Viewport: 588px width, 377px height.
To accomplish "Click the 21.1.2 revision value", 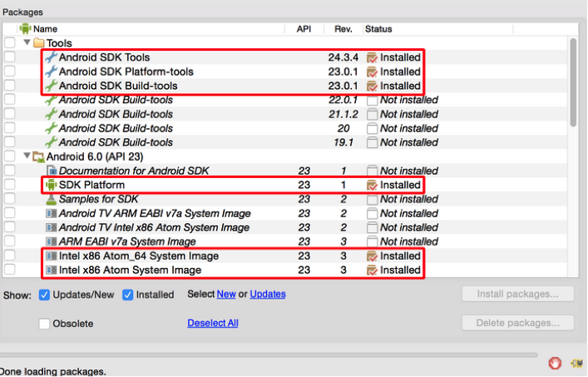I will (x=343, y=114).
